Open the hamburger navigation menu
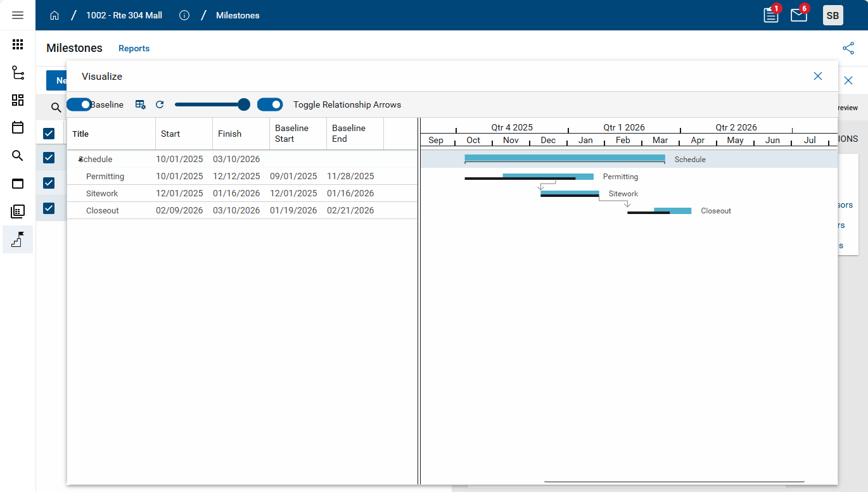 (x=18, y=15)
